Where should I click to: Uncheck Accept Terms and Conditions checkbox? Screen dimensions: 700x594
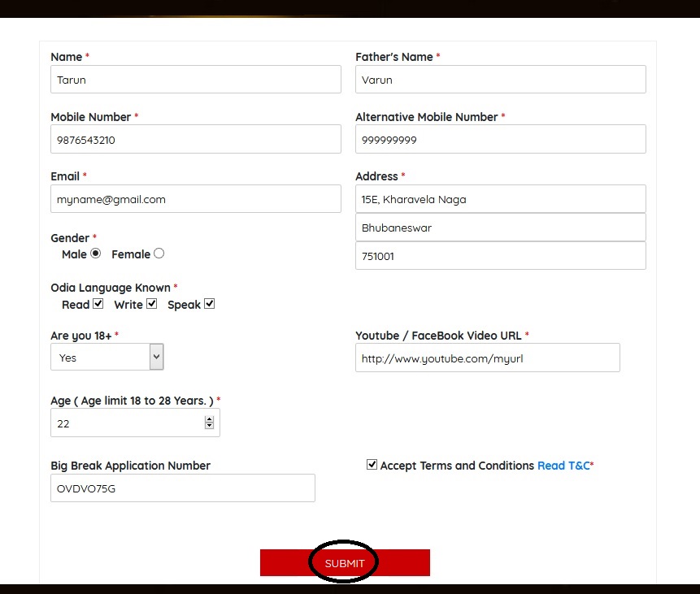[x=372, y=465]
